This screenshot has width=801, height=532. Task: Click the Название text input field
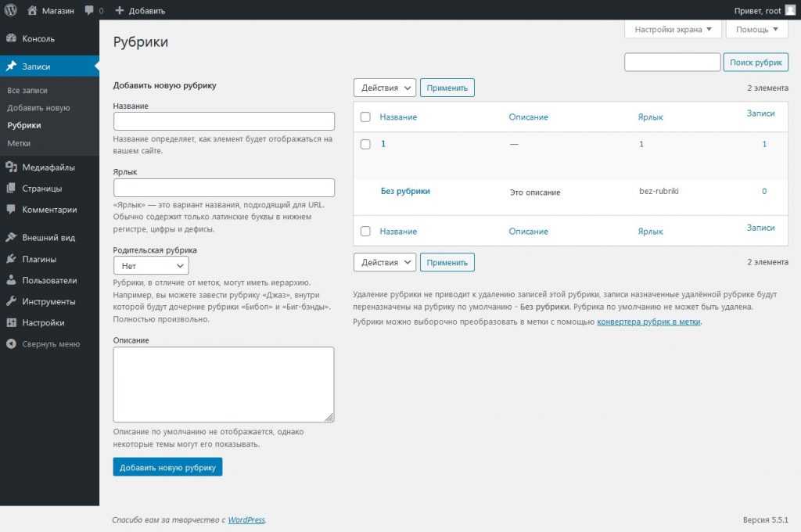click(x=224, y=121)
